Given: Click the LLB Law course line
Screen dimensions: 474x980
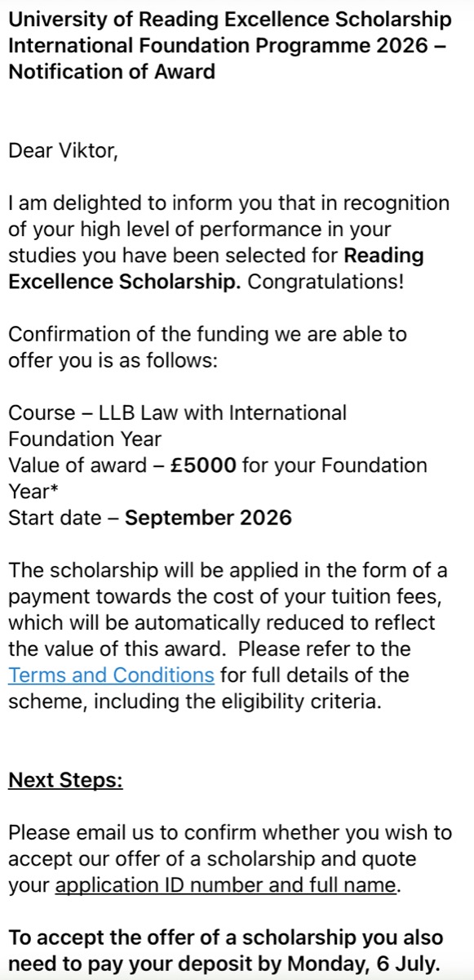Looking at the screenshot, I should [x=177, y=425].
